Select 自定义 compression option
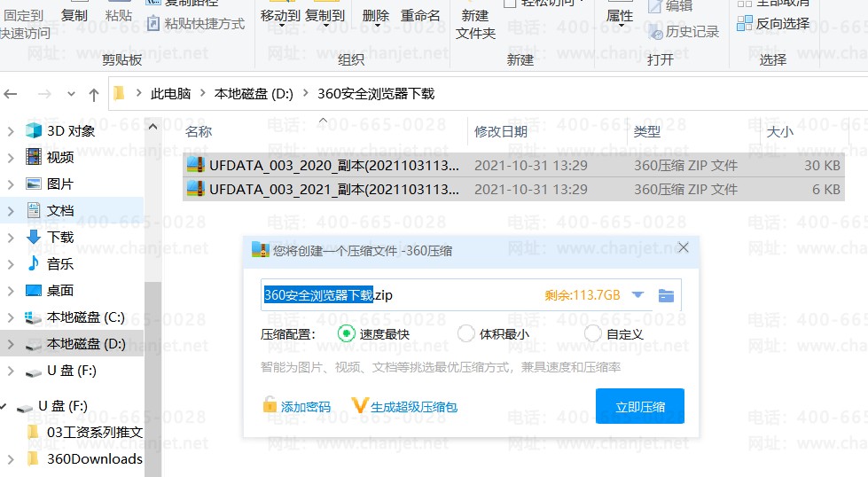The image size is (868, 477). pos(614,333)
